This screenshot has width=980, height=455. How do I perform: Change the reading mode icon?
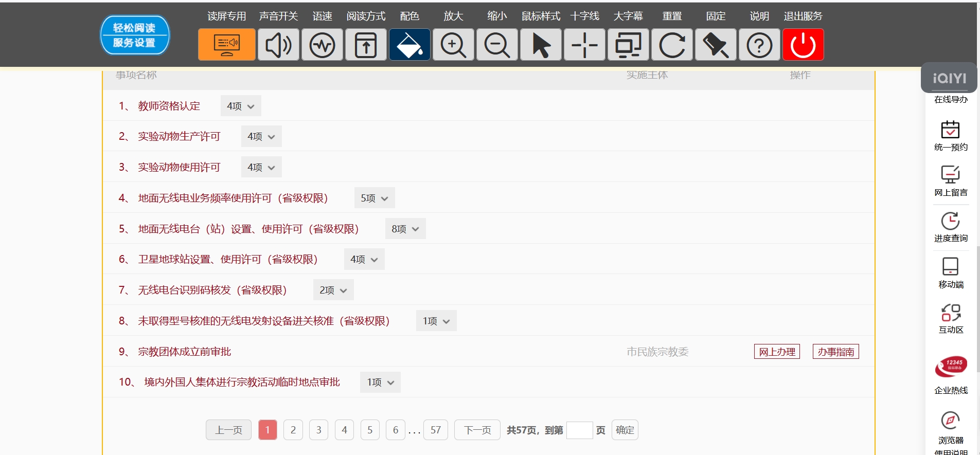(x=366, y=45)
